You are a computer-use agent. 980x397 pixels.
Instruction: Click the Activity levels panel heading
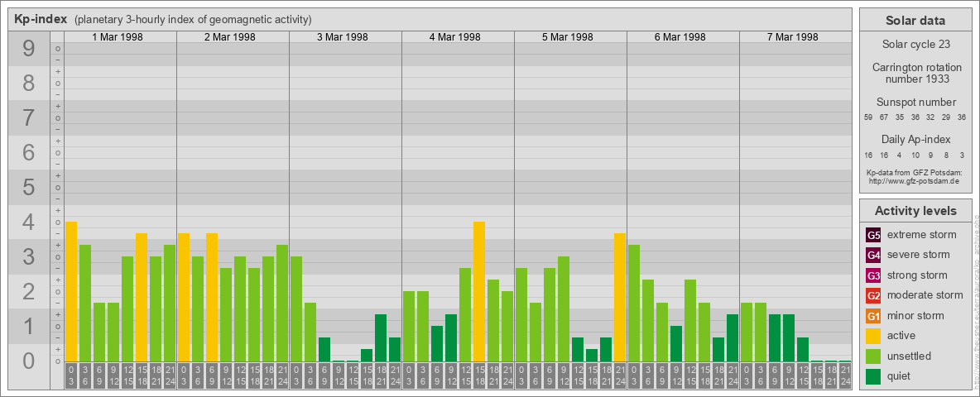[915, 211]
